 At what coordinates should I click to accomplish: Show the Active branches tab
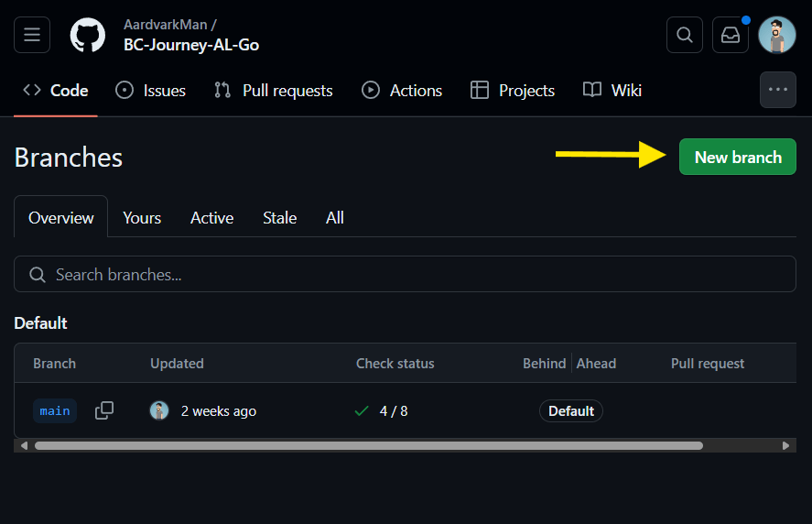(x=211, y=218)
